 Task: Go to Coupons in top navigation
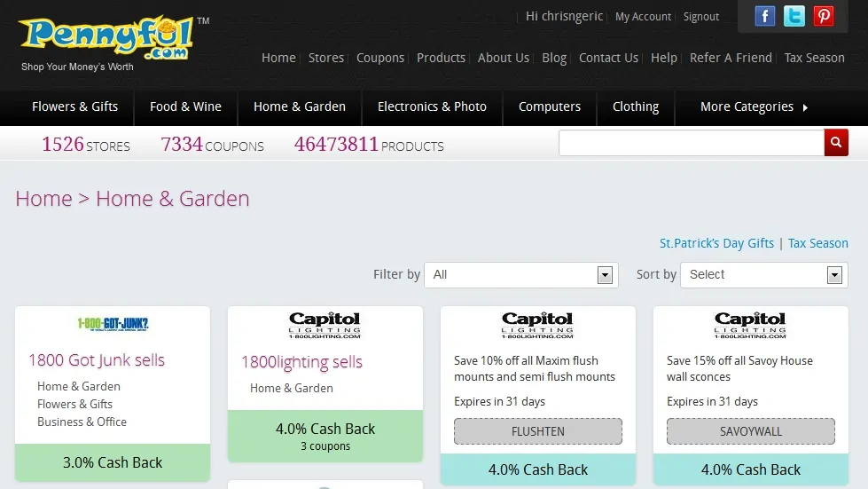pos(380,58)
